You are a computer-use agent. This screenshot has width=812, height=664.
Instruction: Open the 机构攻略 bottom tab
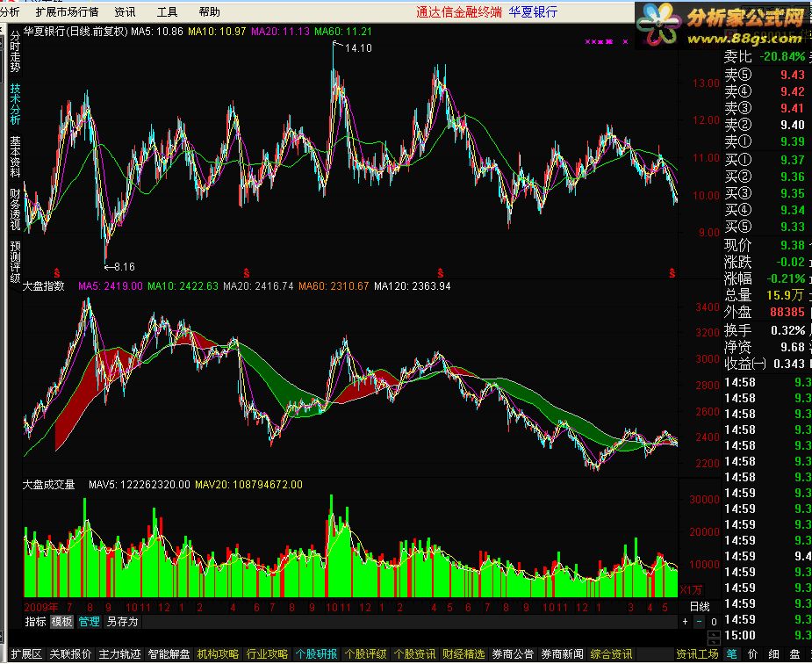(x=218, y=654)
